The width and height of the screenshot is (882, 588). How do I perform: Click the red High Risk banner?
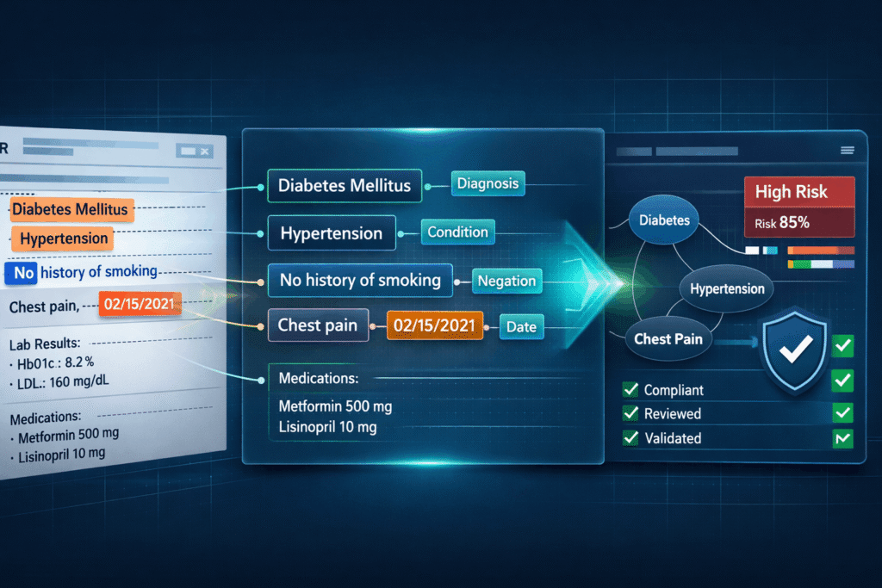(798, 192)
